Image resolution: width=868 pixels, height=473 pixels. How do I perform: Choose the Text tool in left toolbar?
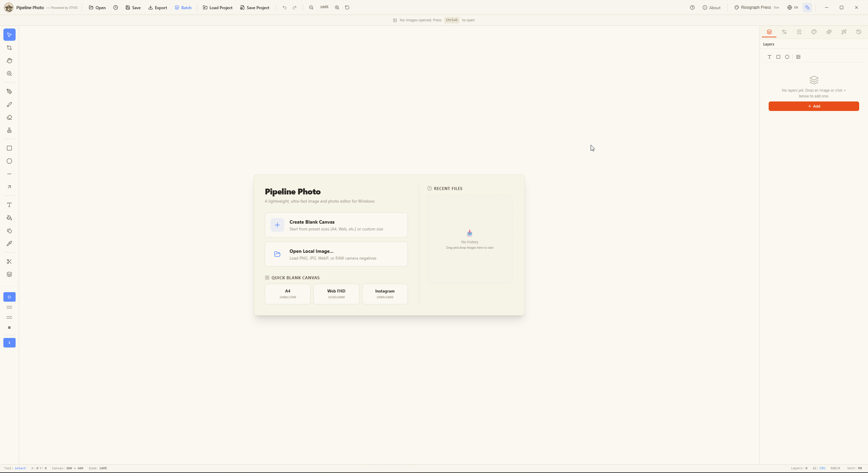pos(9,205)
